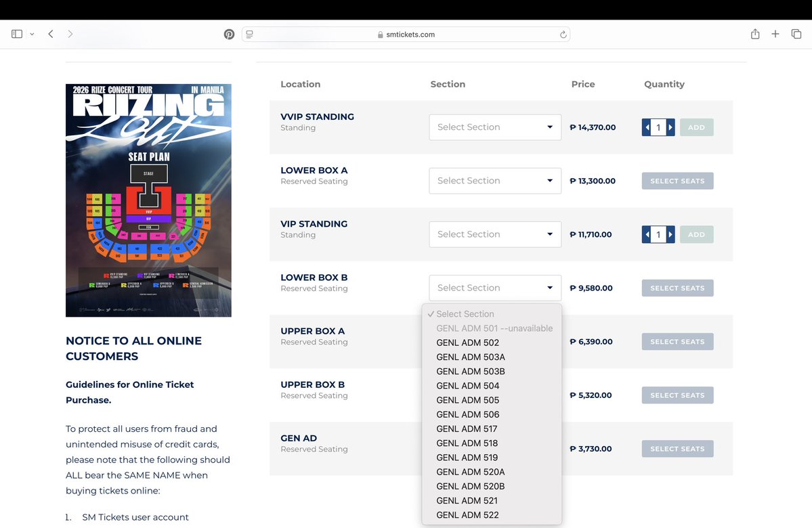Click the VVIP price '₱ 14,370.00'
This screenshot has height=528, width=812.
click(593, 127)
